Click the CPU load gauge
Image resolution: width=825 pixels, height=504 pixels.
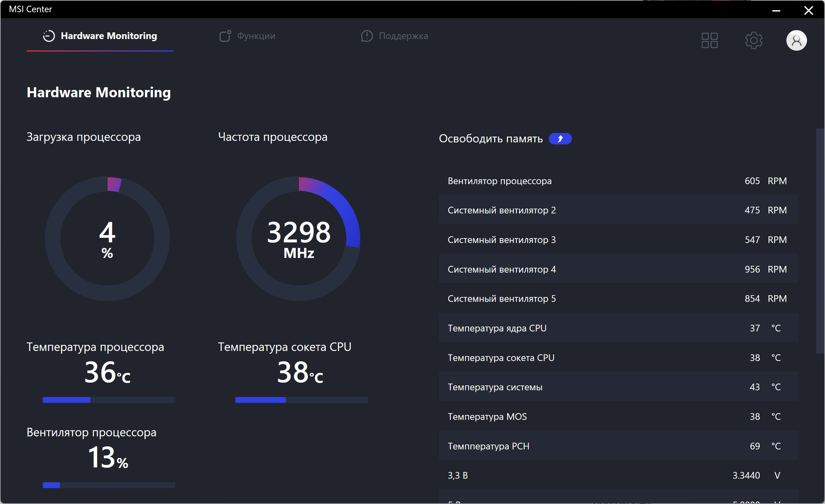[x=107, y=239]
